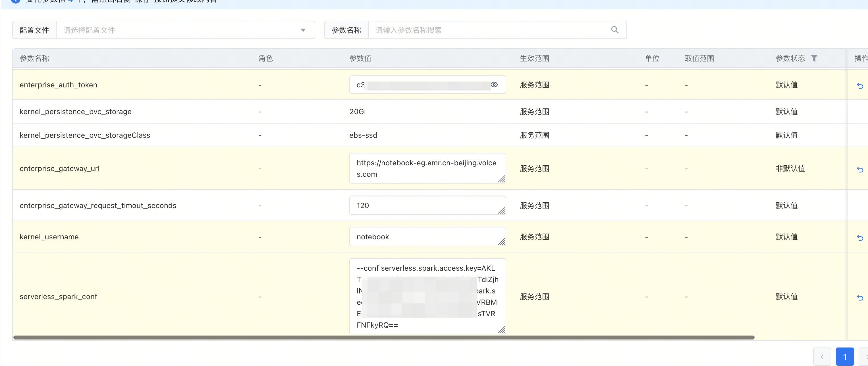This screenshot has width=868, height=366.
Task: Click the 参数状态 column header
Action: (x=790, y=58)
